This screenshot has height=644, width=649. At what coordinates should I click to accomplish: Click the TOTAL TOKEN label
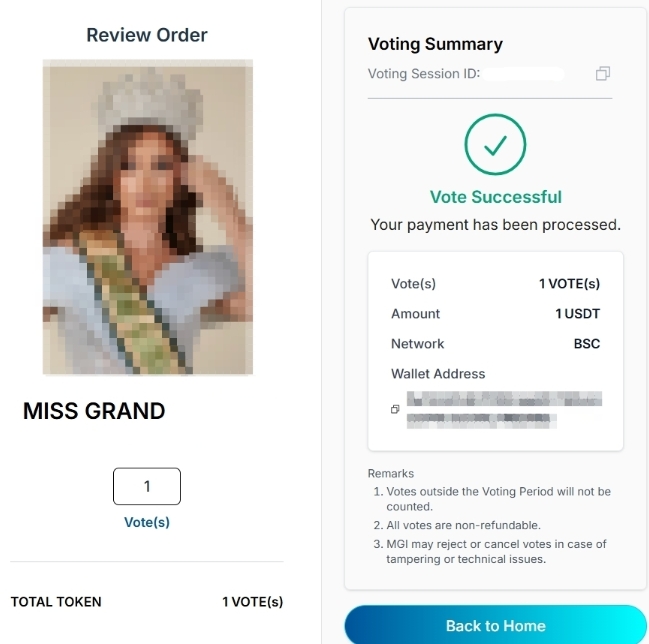(x=56, y=602)
